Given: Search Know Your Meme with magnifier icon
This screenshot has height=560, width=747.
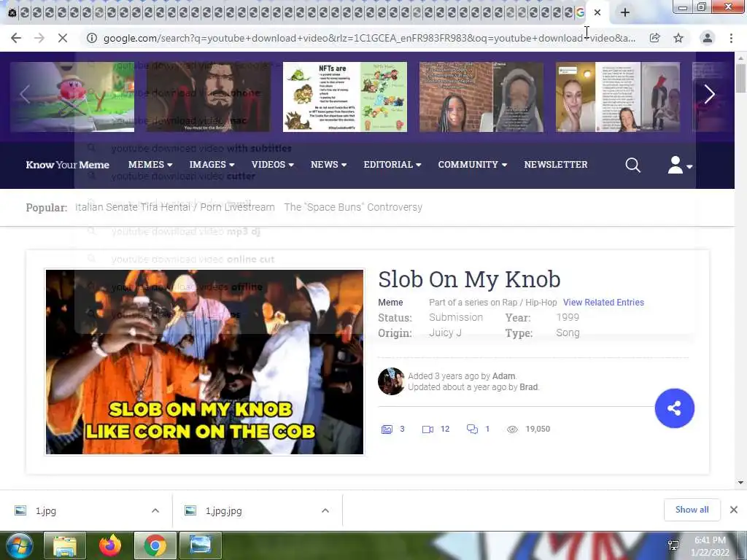Looking at the screenshot, I should 632,166.
